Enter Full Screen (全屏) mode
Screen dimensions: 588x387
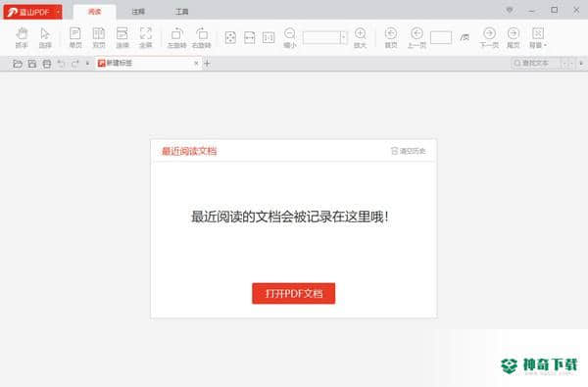[x=145, y=37]
